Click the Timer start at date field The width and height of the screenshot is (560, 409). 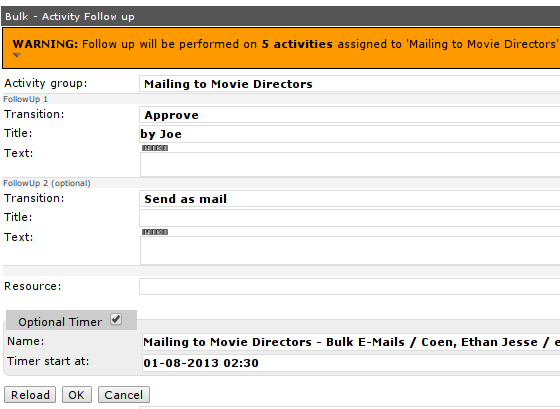point(351,363)
